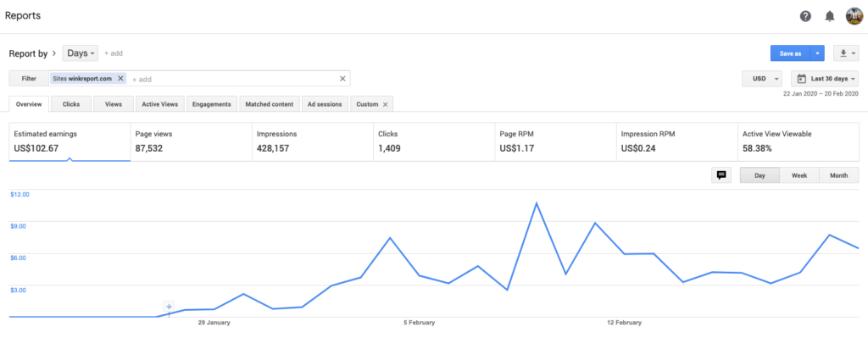The image size is (868, 338).
Task: Close the Custom tab with its X
Action: (386, 104)
